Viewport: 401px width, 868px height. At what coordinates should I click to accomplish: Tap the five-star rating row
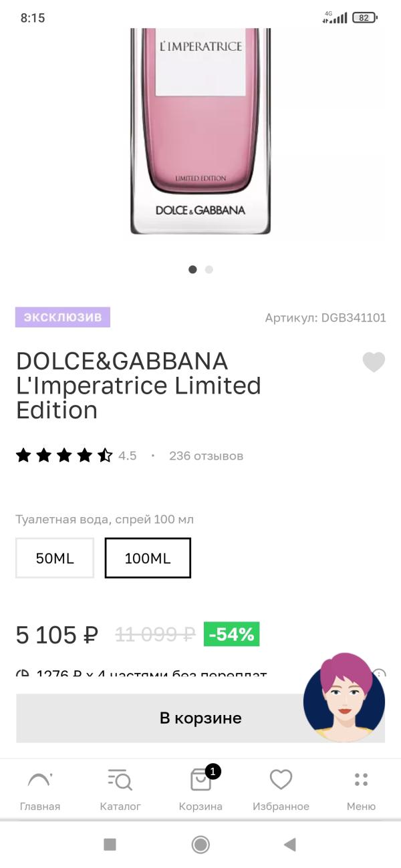point(64,456)
